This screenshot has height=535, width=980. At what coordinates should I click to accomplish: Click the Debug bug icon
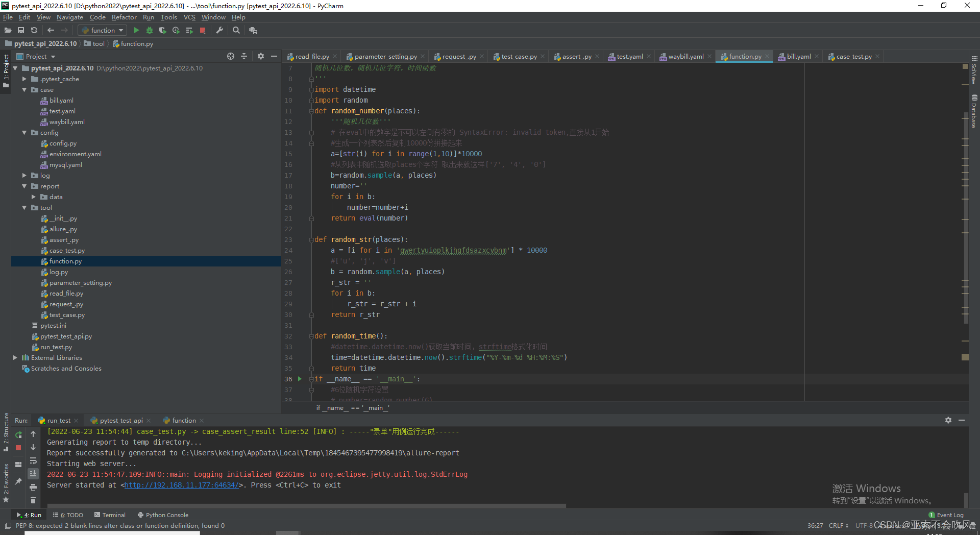pyautogui.click(x=150, y=31)
